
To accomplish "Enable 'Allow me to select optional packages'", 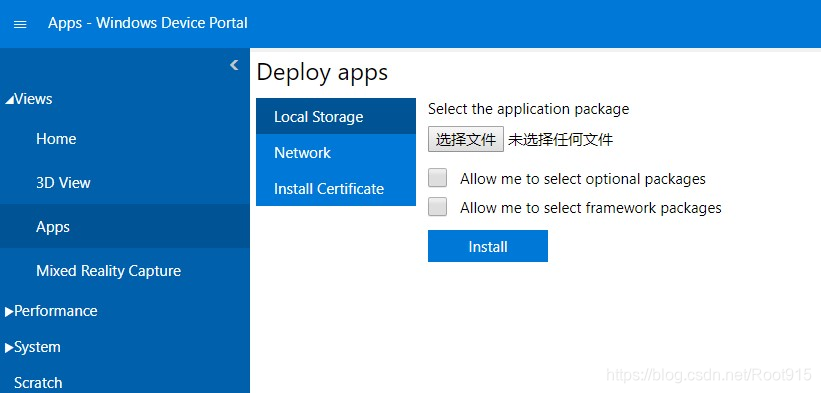I will point(437,178).
